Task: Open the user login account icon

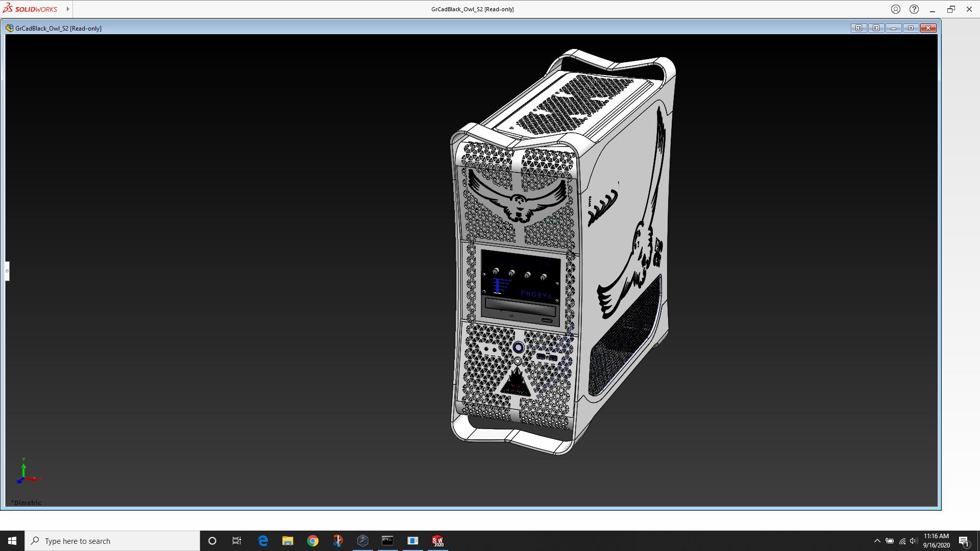Action: [895, 9]
